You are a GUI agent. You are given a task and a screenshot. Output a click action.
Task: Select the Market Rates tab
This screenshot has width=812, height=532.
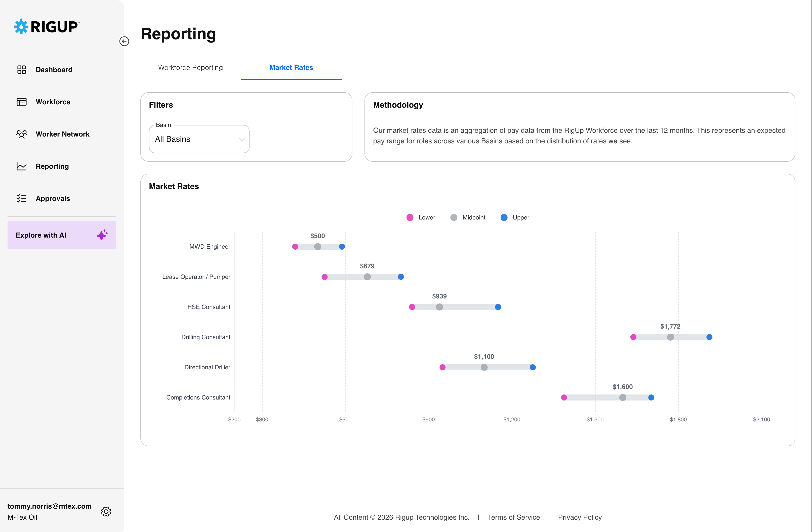point(291,68)
